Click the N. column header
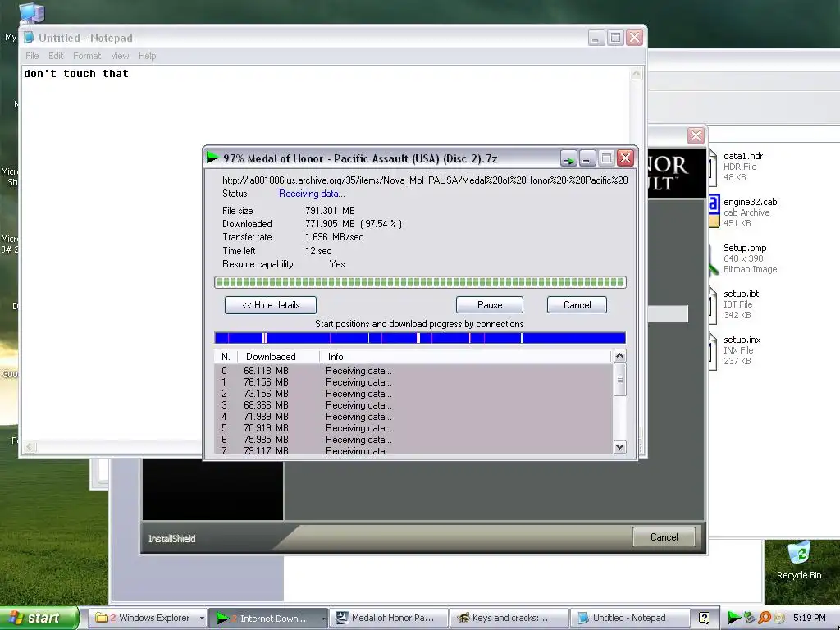840x630 pixels. (226, 357)
